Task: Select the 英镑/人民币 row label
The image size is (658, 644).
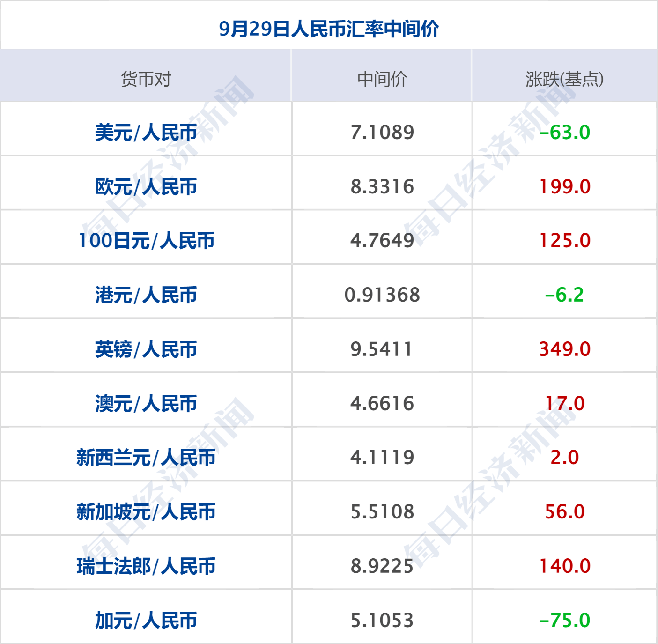Action: pos(147,349)
